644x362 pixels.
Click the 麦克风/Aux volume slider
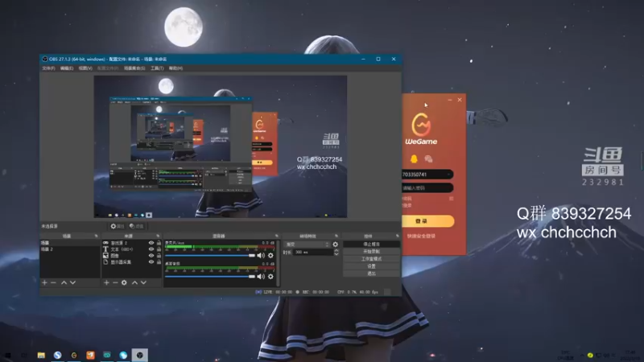tap(210, 255)
